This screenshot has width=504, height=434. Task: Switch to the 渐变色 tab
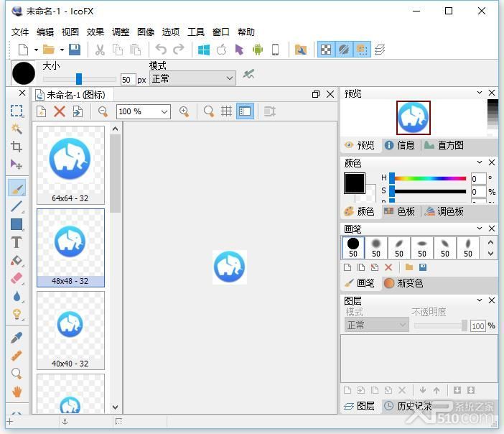coord(403,283)
